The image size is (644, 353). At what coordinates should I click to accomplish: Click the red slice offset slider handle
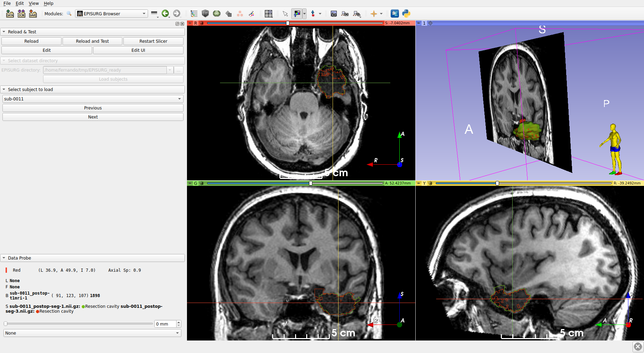pos(288,23)
